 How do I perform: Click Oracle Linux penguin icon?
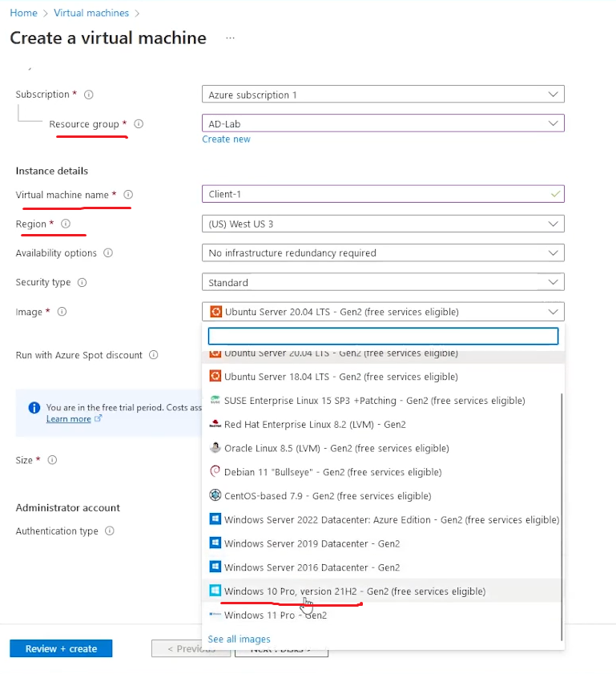[215, 447]
